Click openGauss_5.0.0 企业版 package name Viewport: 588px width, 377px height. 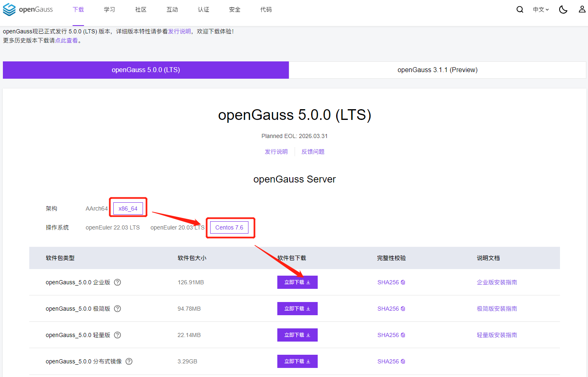(78, 282)
